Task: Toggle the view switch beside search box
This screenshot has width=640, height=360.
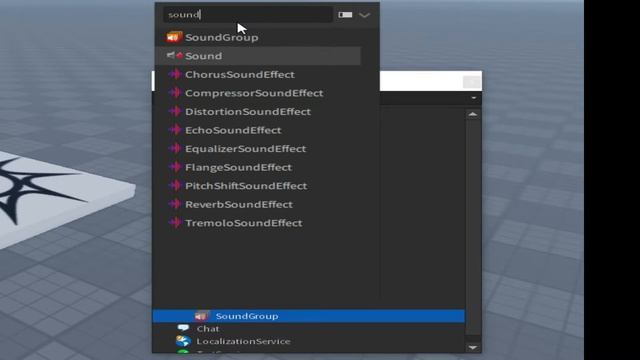Action: (345, 15)
